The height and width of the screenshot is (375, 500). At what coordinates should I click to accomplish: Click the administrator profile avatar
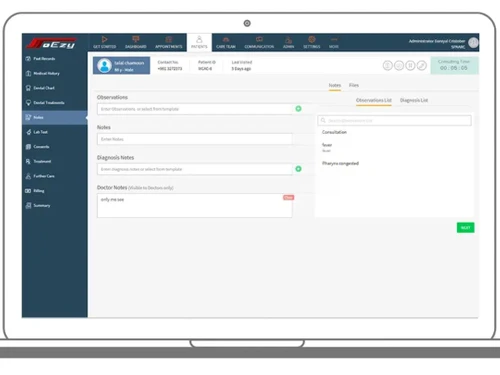[x=473, y=43]
